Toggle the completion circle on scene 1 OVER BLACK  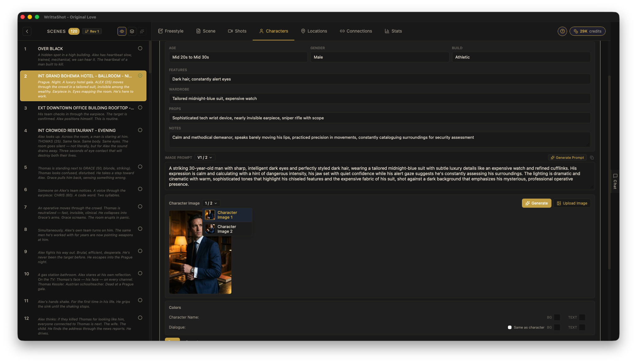click(140, 48)
